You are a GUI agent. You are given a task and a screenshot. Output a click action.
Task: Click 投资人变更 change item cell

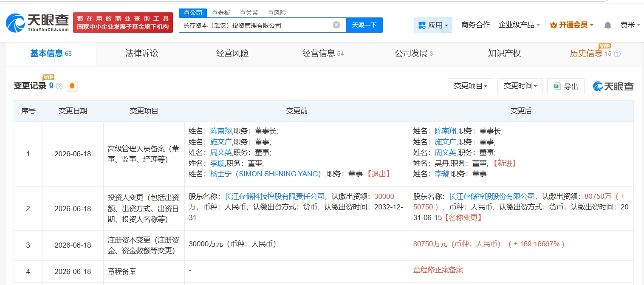point(144,208)
